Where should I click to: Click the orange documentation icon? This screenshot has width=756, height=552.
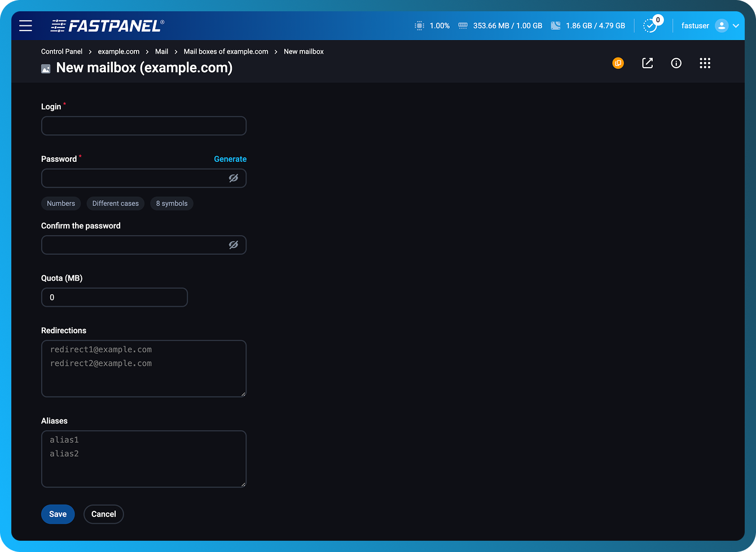point(618,63)
